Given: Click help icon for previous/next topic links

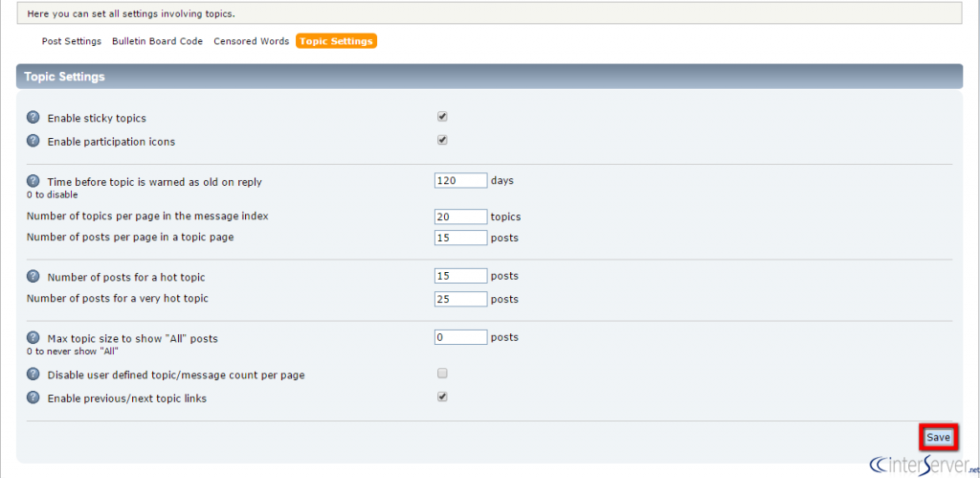Looking at the screenshot, I should click(33, 398).
